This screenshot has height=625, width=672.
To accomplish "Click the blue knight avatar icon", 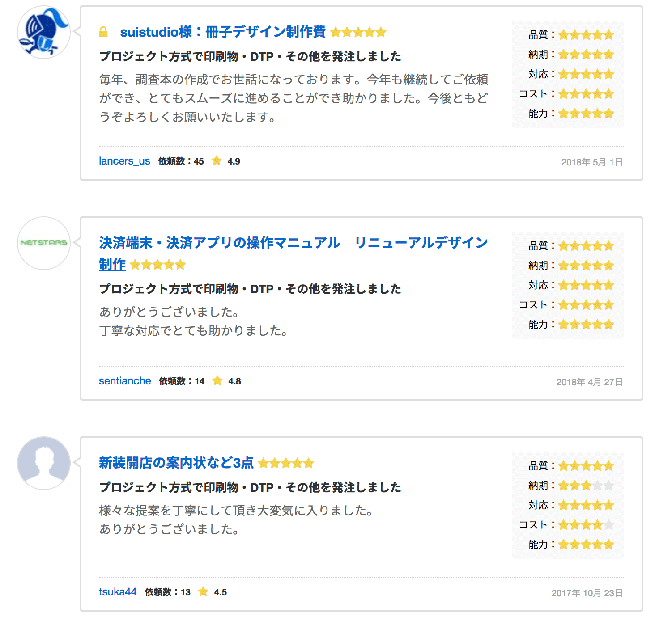I will tap(43, 32).
